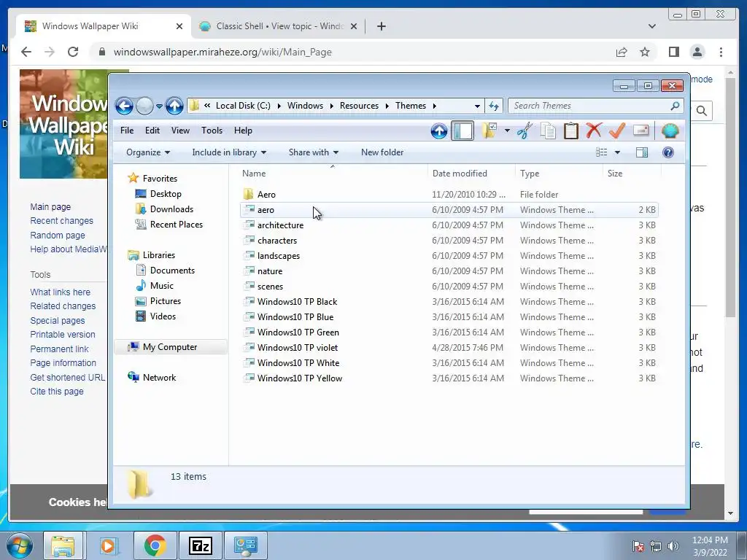
Task: Open the View menu in Explorer
Action: [x=181, y=131]
